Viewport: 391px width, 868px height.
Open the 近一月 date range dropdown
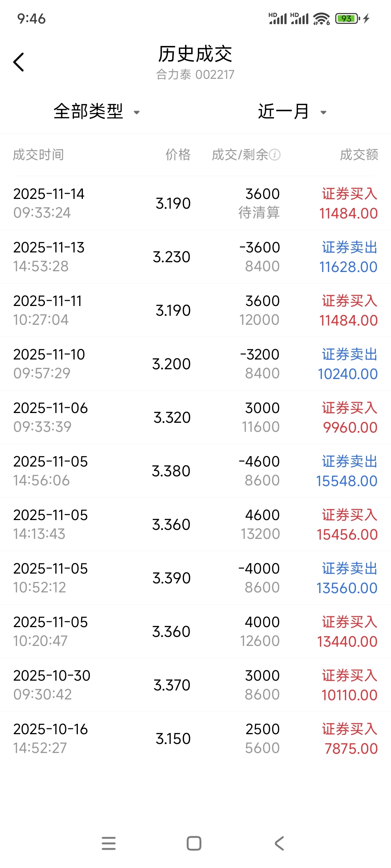point(291,111)
